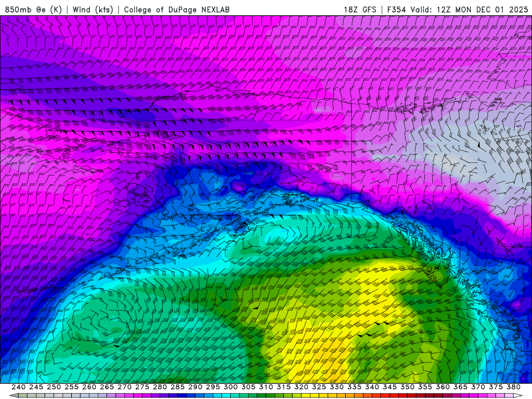The width and height of the screenshot is (532, 399).
Task: Click the 245 colorbar scale label
Action: coord(36,387)
